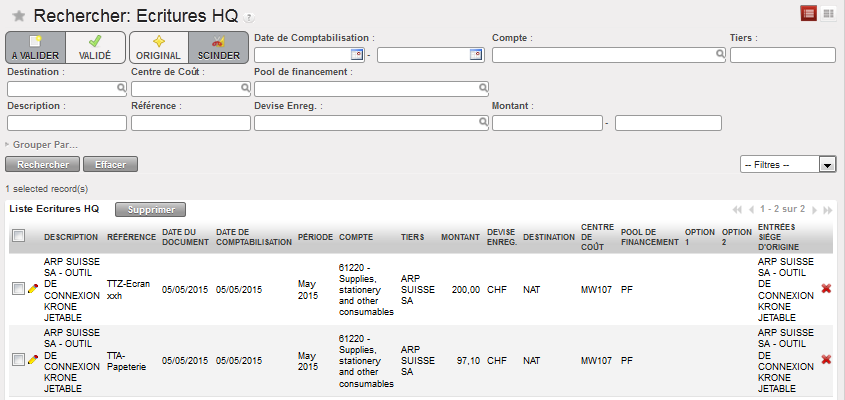Sort by PÉRIODE column header
This screenshot has height=400, width=845.
315,237
